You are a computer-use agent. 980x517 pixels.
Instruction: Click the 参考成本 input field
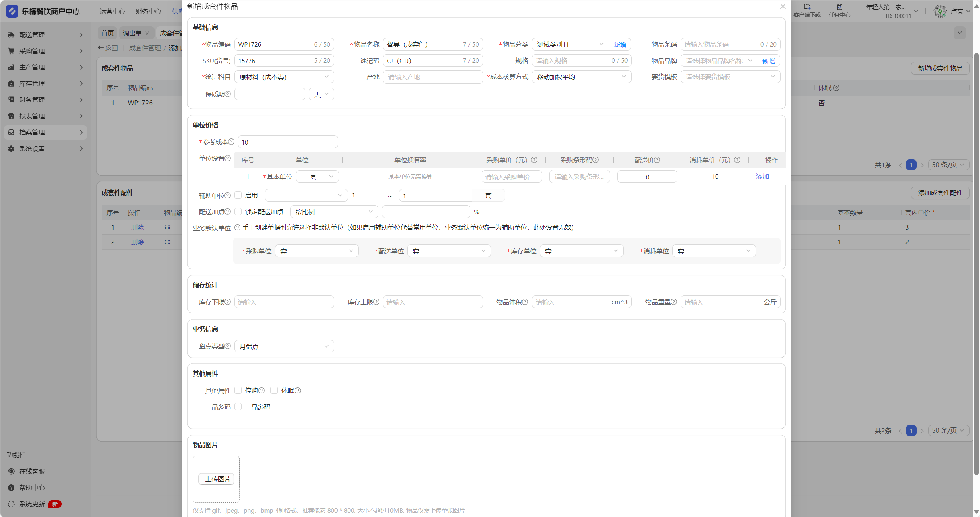tap(287, 142)
